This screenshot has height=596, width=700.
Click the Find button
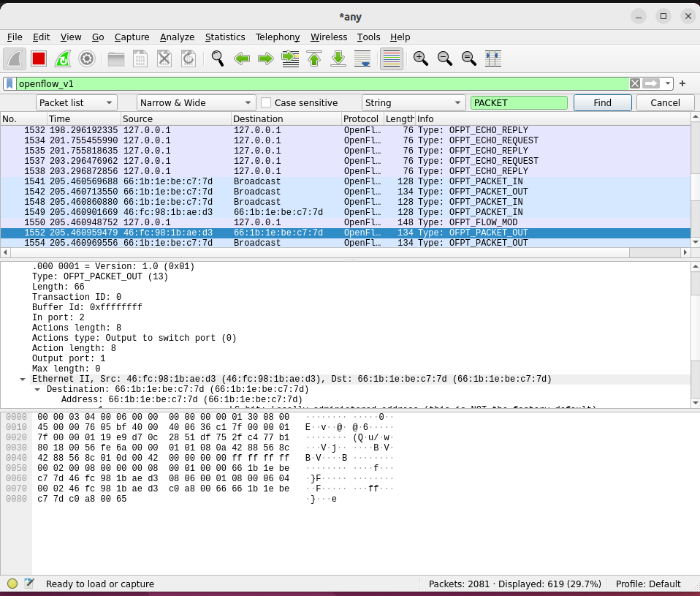[x=602, y=103]
